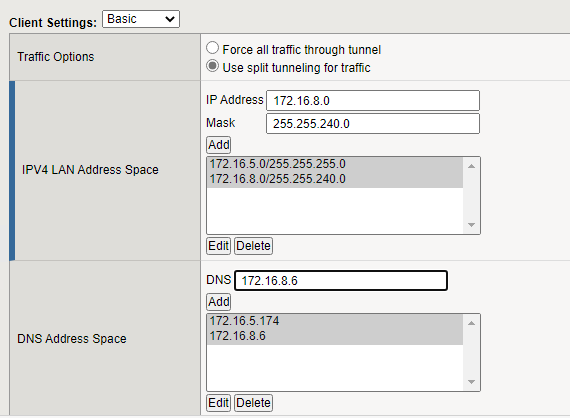Select 172.16.5.174 in the DNS list
This screenshot has height=418, width=570.
coord(334,321)
